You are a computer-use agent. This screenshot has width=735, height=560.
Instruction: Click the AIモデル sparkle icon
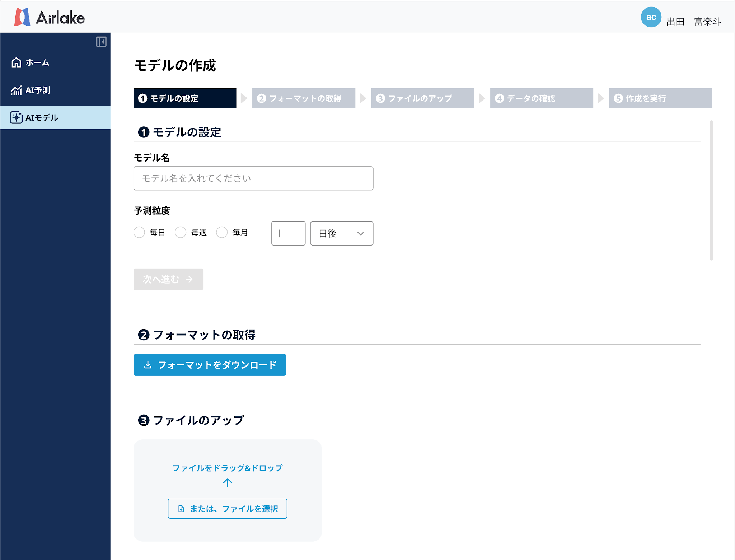16,118
